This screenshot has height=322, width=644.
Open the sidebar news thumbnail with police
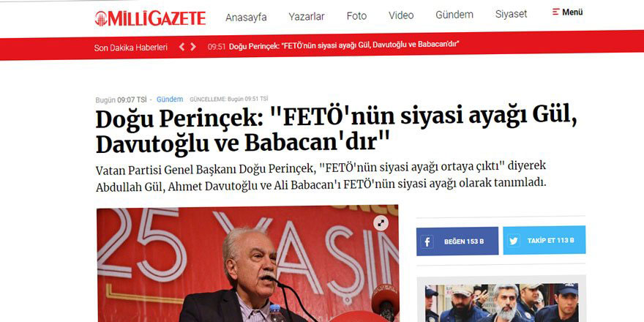pos(501,302)
